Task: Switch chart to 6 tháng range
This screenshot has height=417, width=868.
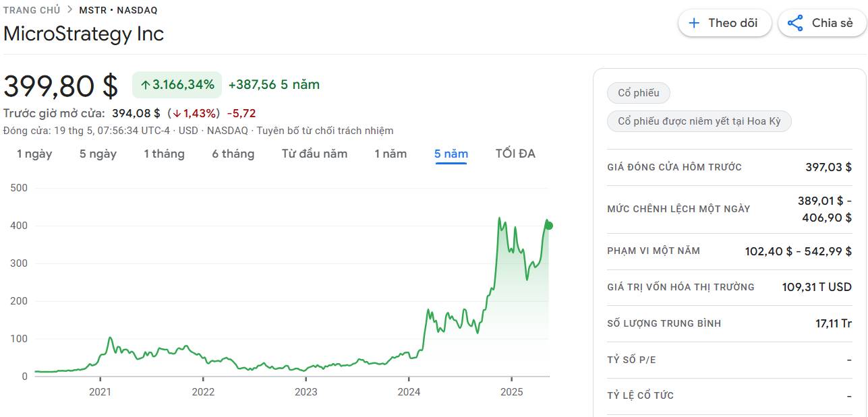Action: (x=233, y=154)
